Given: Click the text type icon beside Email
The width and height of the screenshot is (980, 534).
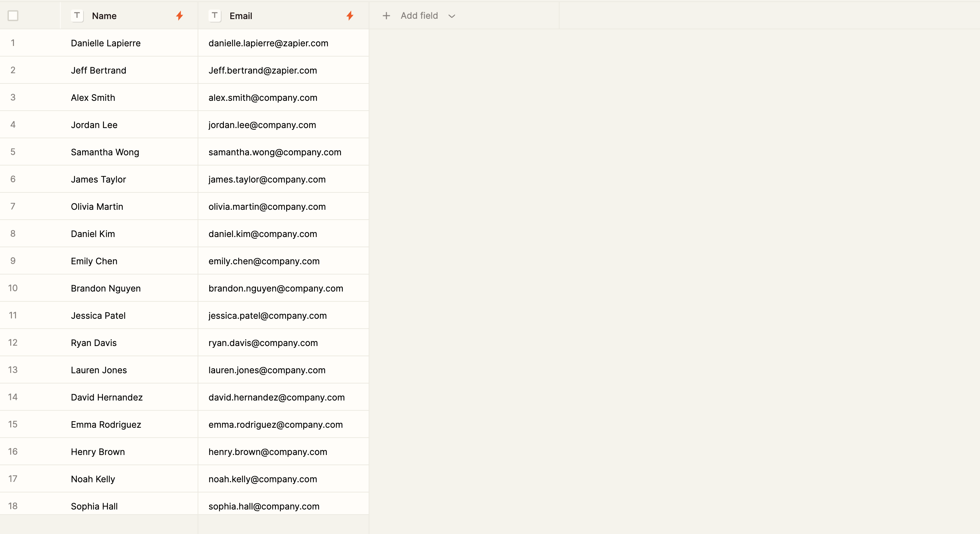Looking at the screenshot, I should coord(215,16).
